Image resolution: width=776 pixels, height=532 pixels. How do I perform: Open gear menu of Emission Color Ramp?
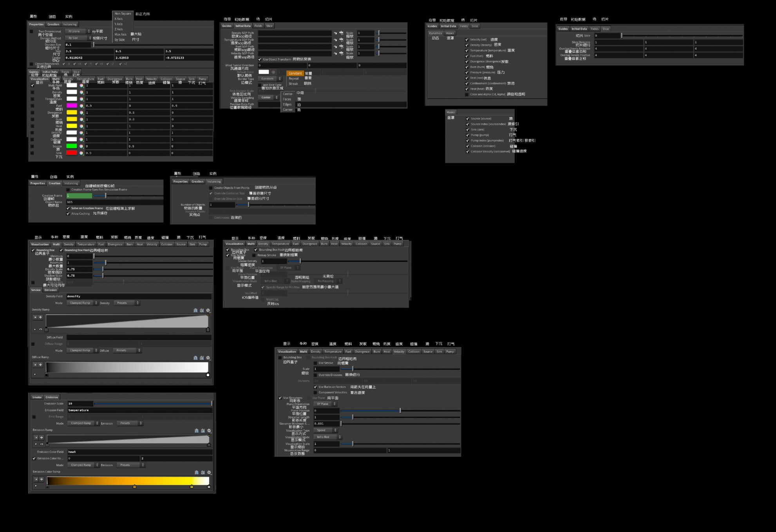point(209,472)
